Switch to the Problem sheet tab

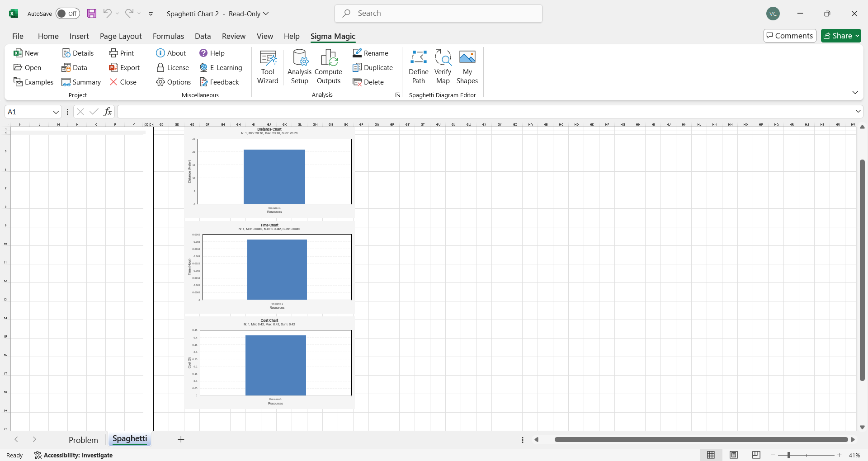click(83, 440)
